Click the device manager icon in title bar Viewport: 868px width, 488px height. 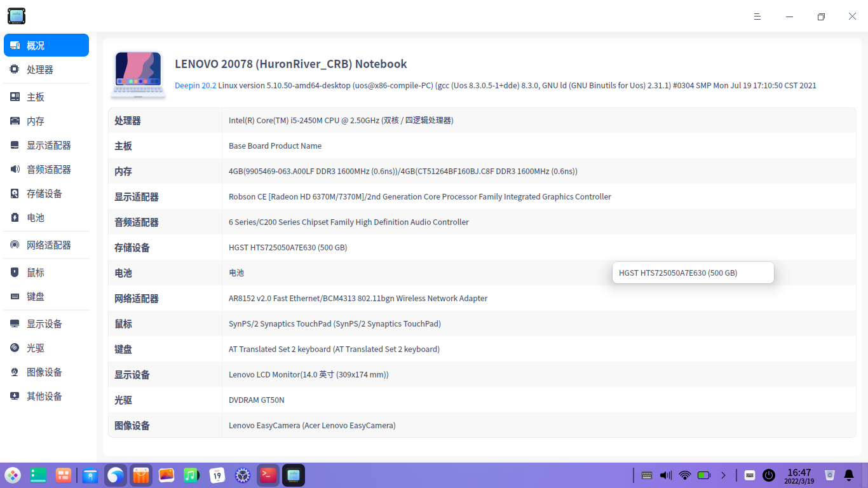pos(17,17)
